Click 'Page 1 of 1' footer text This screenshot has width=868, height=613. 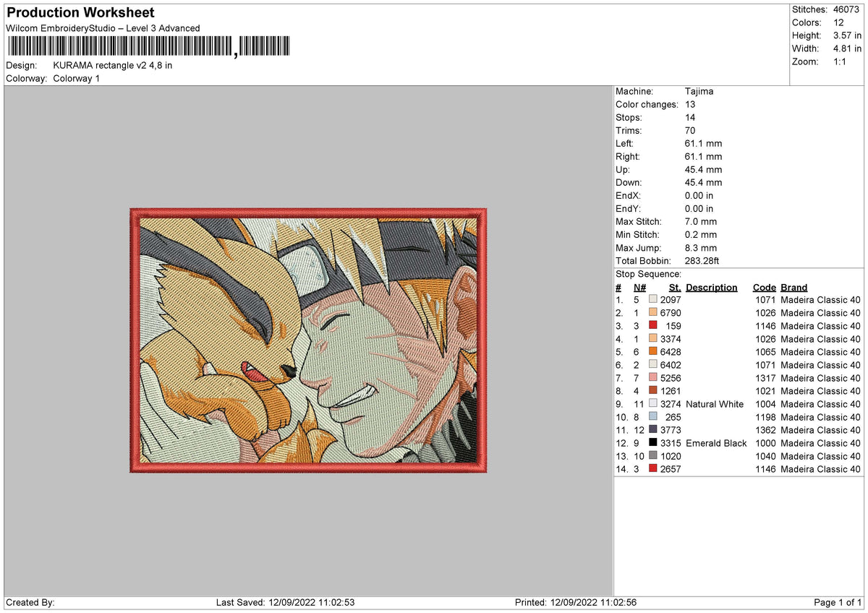(x=838, y=602)
